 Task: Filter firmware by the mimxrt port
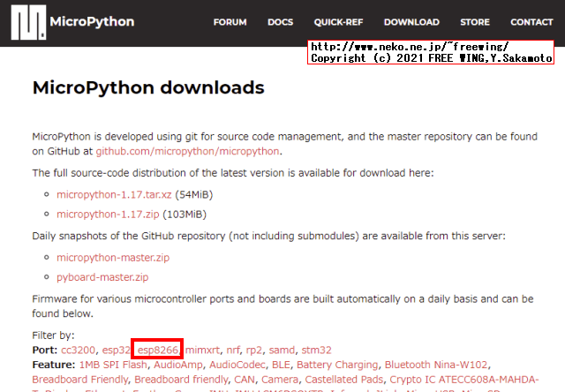click(x=201, y=350)
